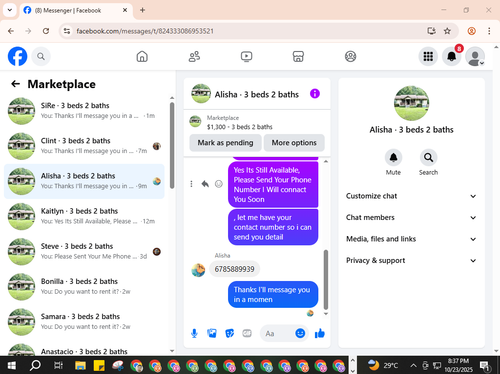This screenshot has height=374, width=500.
Task: Open the Clint 3 beds 2 baths conversation
Action: (x=84, y=146)
